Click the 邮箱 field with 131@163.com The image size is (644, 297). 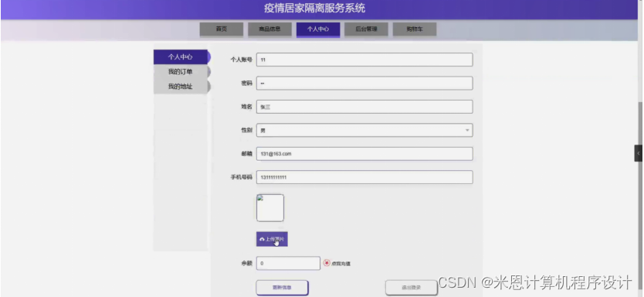pos(364,154)
